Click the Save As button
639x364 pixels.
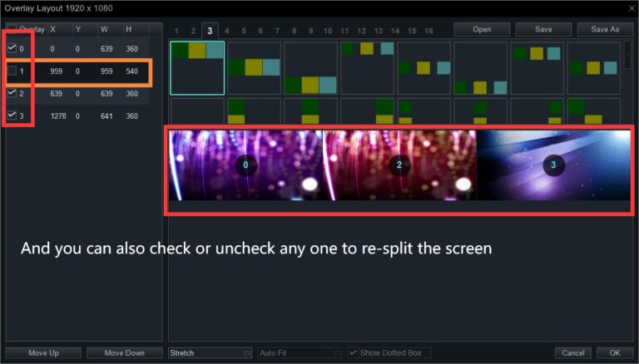(x=605, y=29)
